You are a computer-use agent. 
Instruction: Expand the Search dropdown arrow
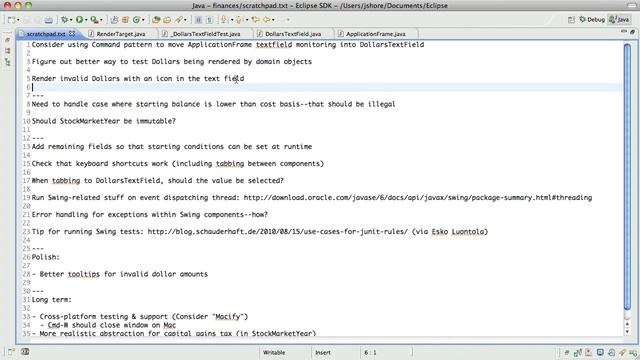[186, 20]
